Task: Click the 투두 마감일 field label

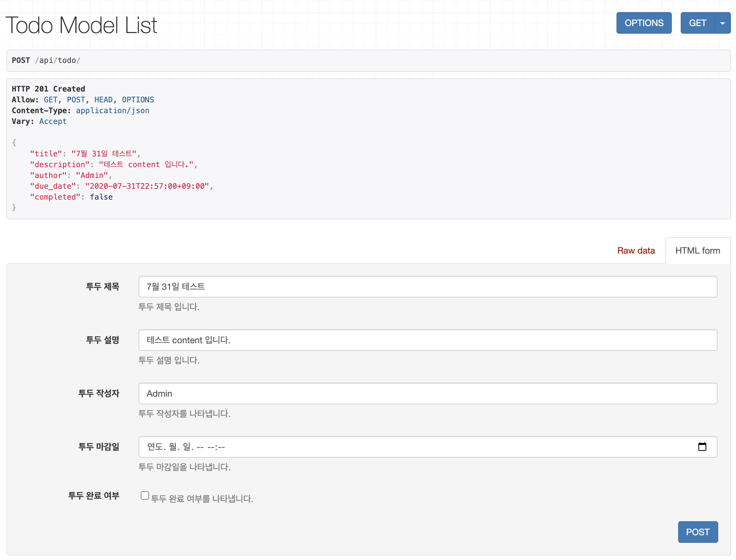Action: coord(99,447)
